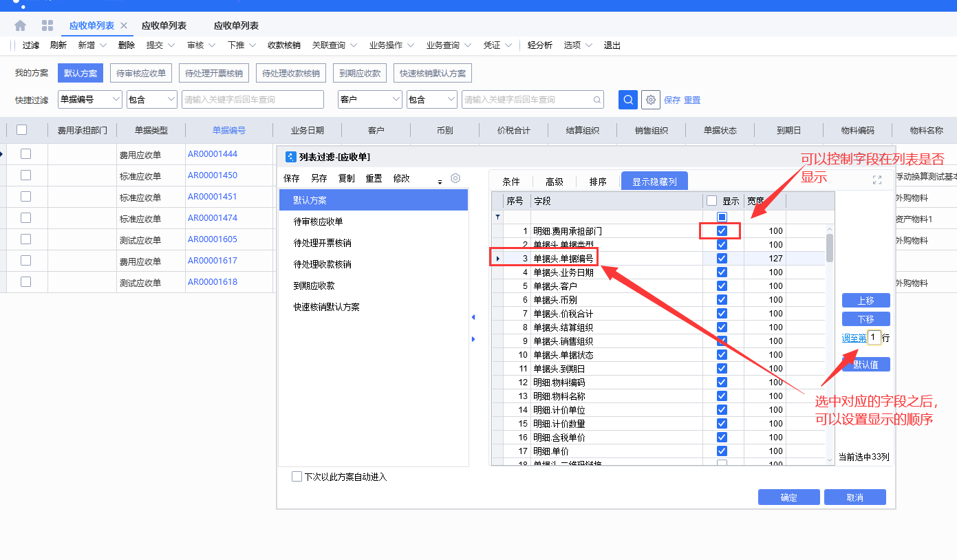Open document link AR00001450

pos(213,175)
